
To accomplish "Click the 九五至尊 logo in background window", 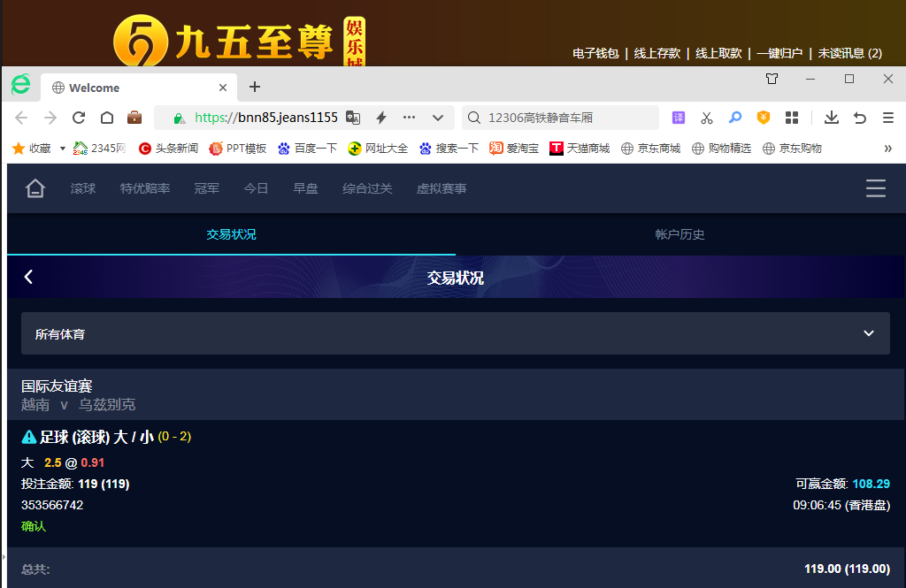I will pos(239,41).
